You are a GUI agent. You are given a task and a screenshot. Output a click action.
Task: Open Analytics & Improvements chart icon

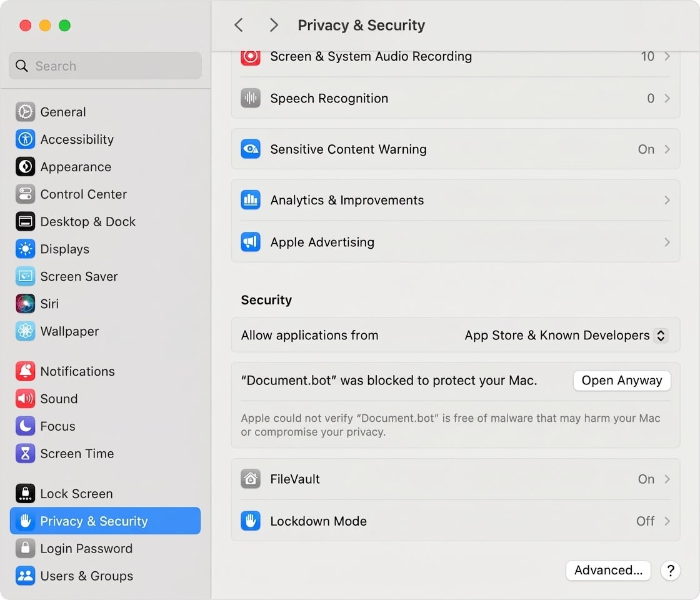[251, 199]
